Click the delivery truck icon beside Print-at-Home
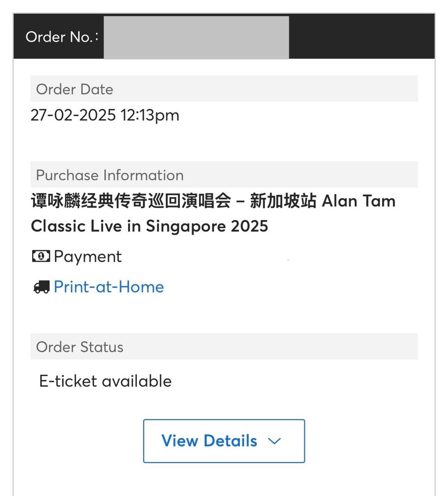The height and width of the screenshot is (496, 448). (41, 287)
